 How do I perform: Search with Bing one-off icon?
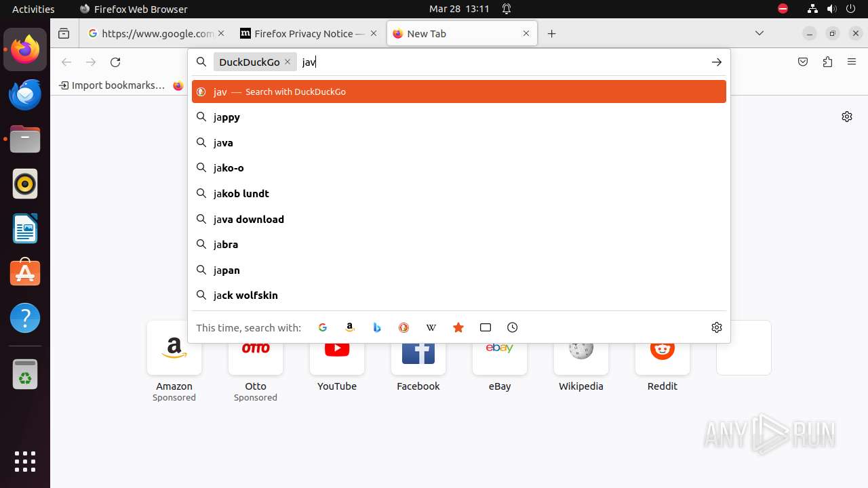point(377,327)
